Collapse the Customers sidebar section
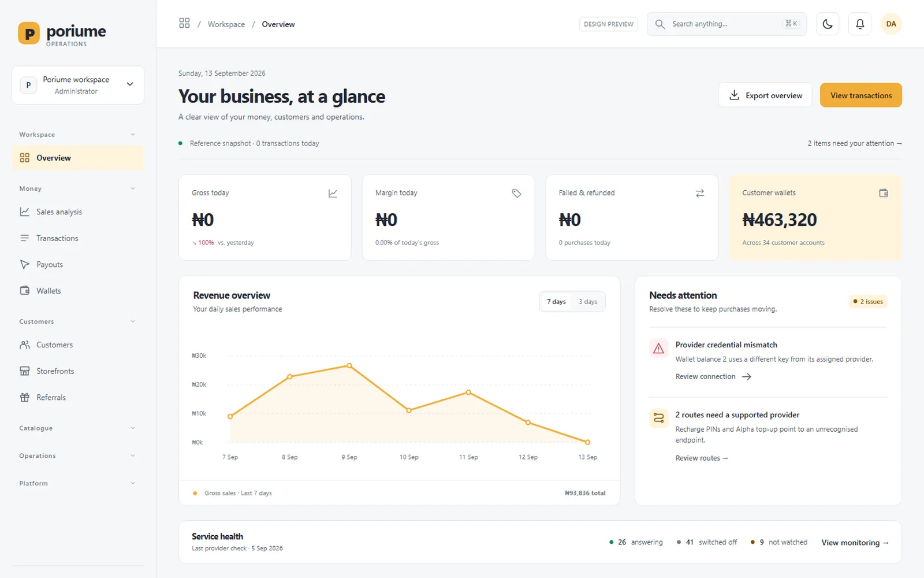Screen dimensions: 924x578 tap(78, 321)
